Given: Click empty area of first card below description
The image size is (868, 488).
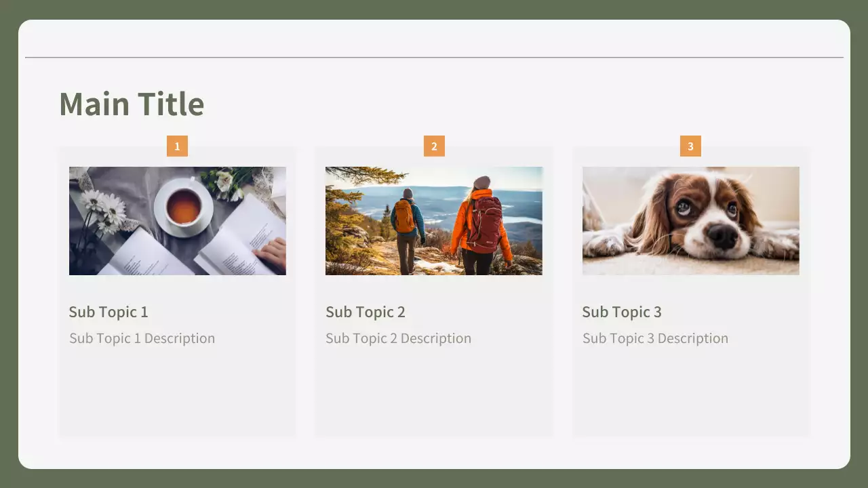Looking at the screenshot, I should [x=177, y=393].
